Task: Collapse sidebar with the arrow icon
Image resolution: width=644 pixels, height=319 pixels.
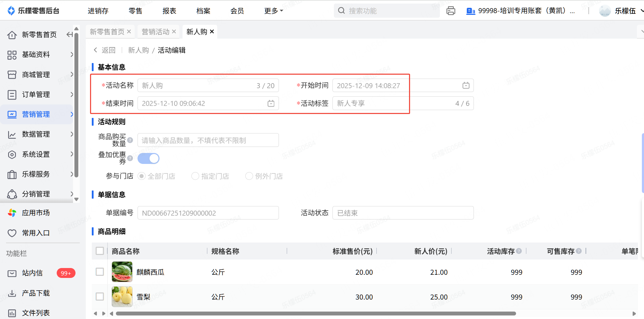Action: pos(69,34)
